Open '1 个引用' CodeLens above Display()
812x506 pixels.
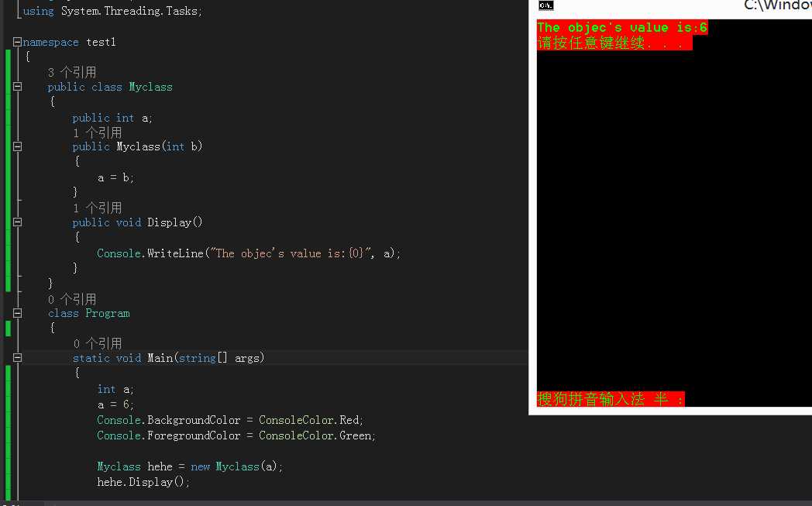[98, 208]
